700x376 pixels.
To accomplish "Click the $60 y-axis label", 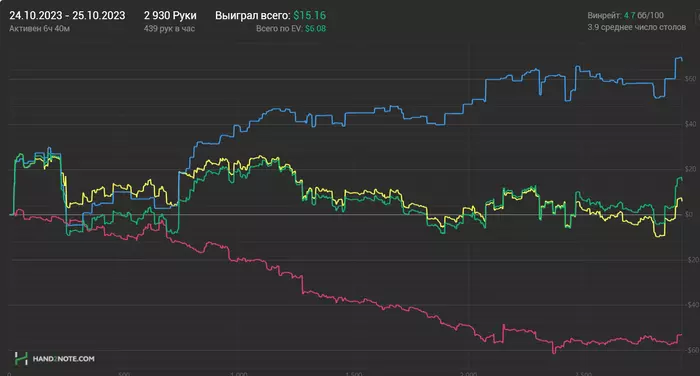I will click(690, 79).
